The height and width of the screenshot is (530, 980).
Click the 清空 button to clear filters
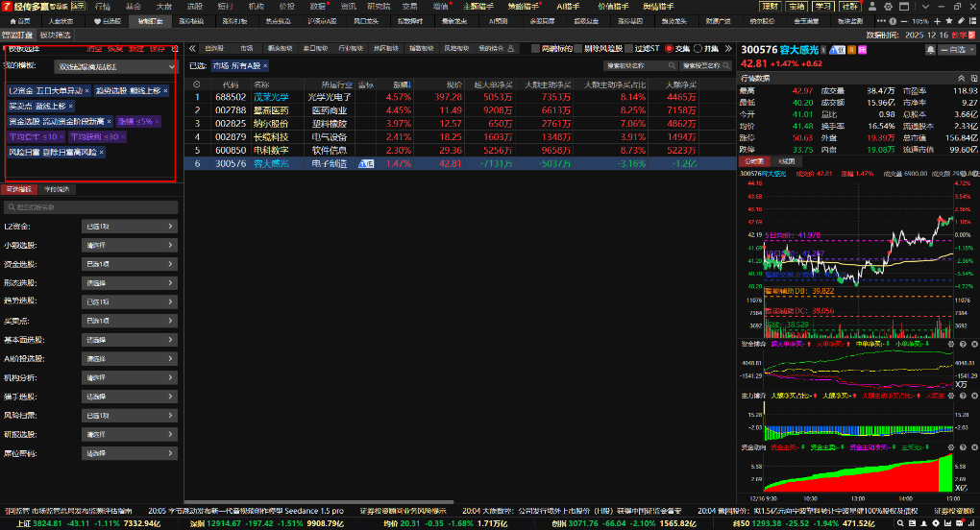coord(94,48)
